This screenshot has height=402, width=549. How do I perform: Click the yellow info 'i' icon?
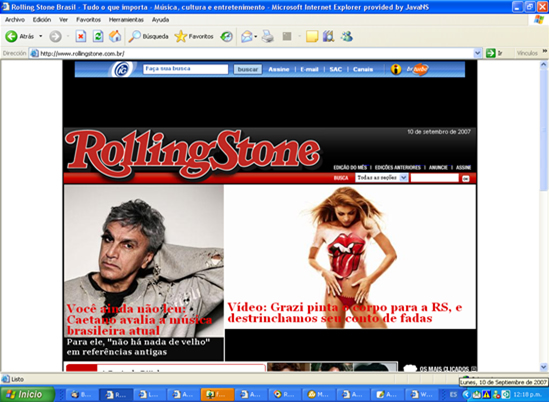tap(396, 69)
